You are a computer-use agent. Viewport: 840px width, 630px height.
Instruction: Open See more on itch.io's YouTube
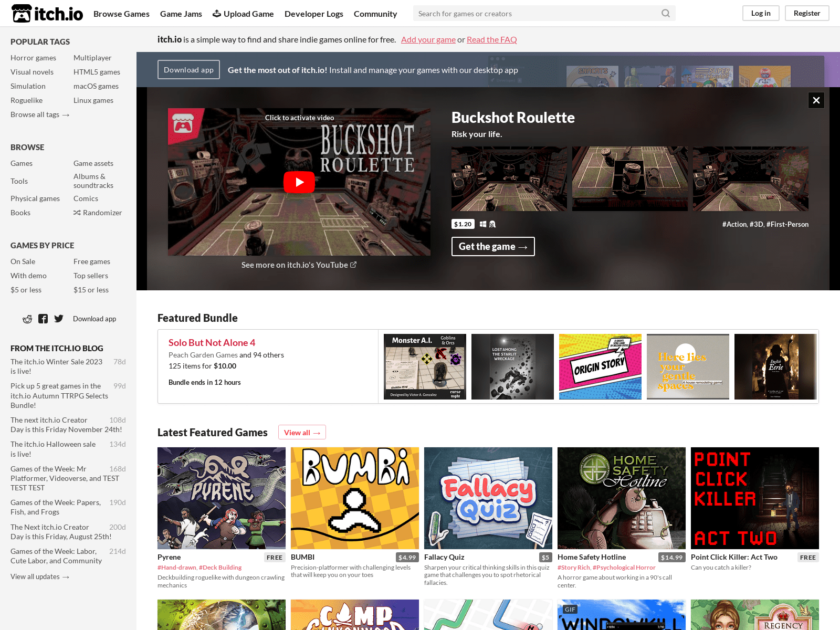pos(299,265)
